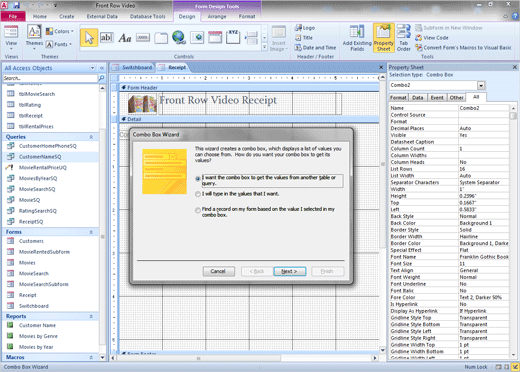The image size is (520, 372).
Task: Select the Button control in ribbon
Action: point(143,38)
